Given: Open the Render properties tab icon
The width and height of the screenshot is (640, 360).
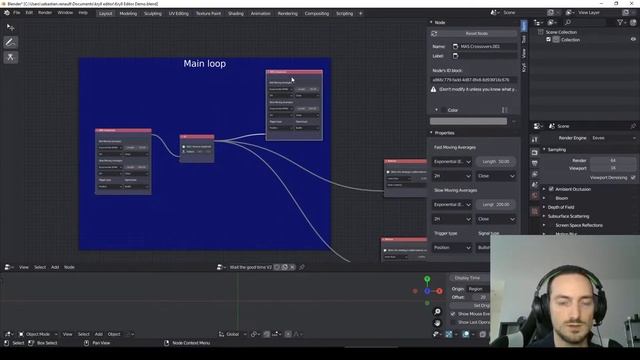Looking at the screenshot, I should pyautogui.click(x=535, y=152).
